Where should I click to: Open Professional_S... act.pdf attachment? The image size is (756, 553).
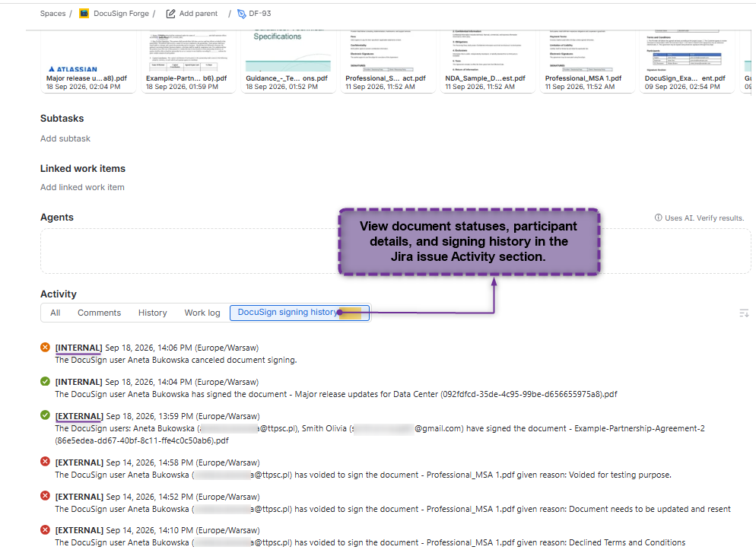click(x=388, y=61)
